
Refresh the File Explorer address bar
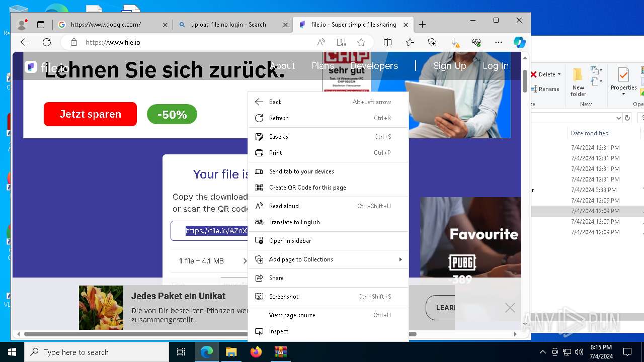[x=627, y=118]
